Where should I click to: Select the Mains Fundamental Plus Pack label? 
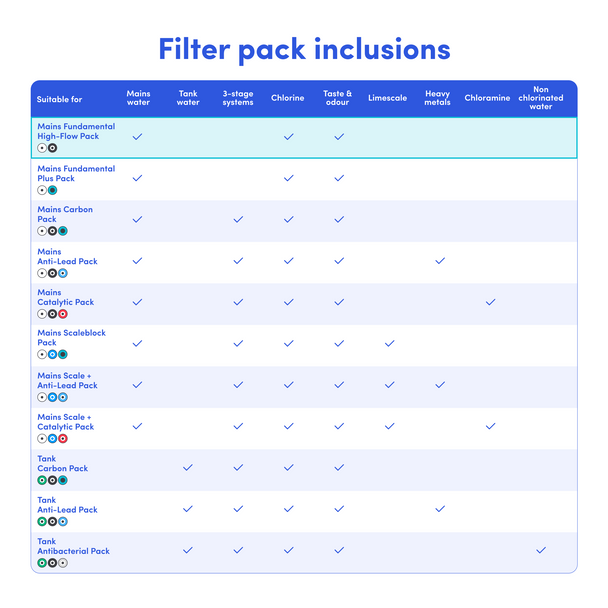click(x=76, y=173)
